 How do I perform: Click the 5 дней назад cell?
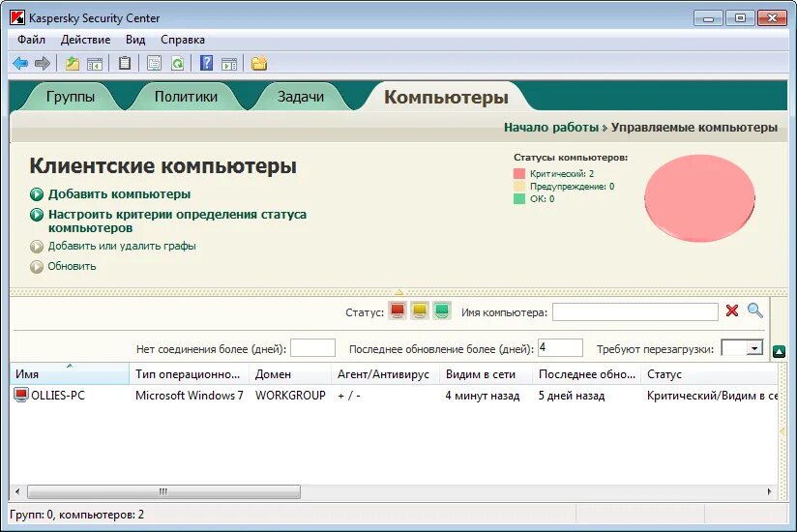pos(572,396)
